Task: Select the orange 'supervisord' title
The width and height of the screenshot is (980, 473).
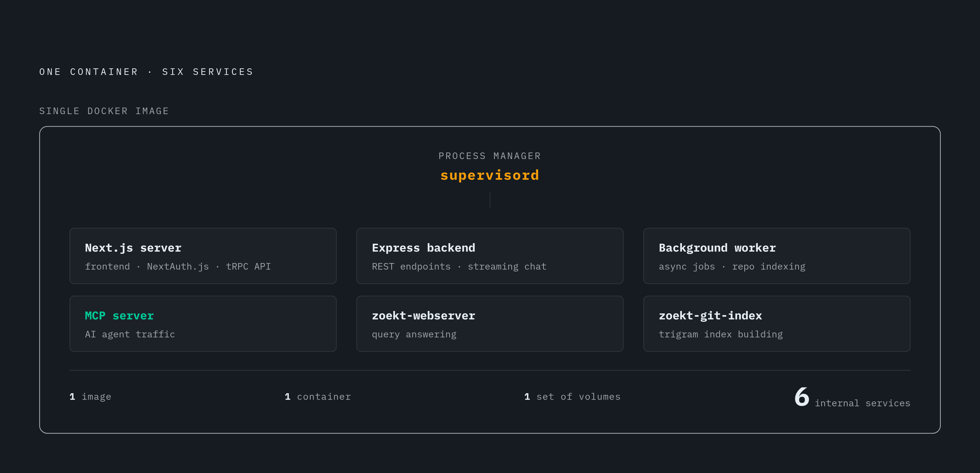Action: (x=490, y=175)
